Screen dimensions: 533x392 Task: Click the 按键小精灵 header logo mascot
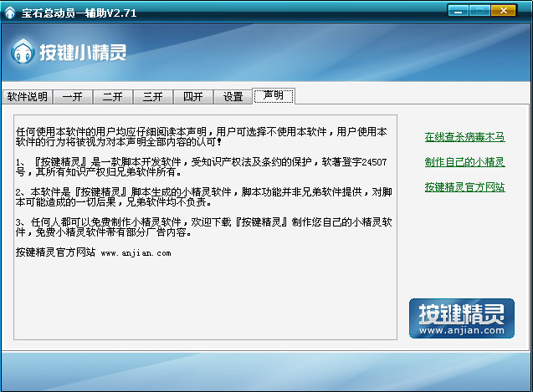[23, 52]
